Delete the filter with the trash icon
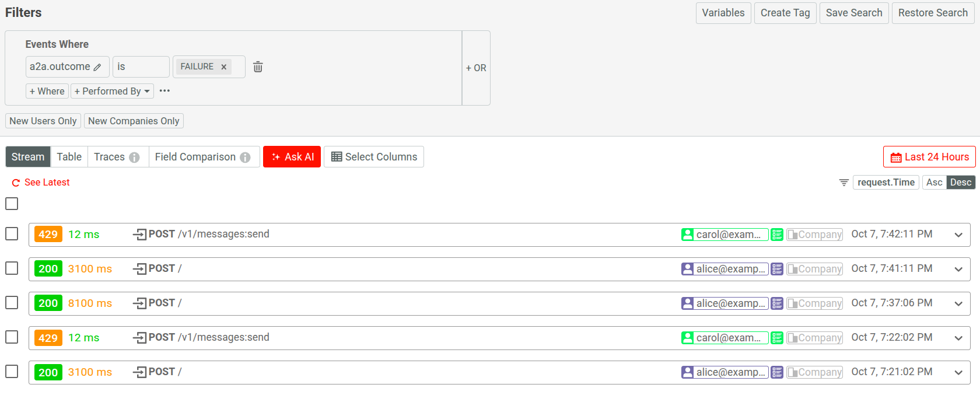 pos(258,67)
